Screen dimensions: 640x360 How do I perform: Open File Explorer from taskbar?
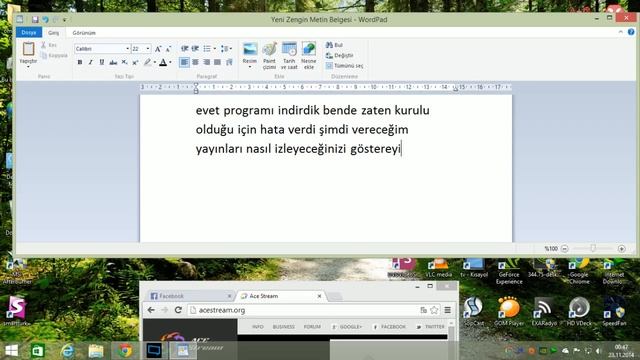tap(96, 351)
